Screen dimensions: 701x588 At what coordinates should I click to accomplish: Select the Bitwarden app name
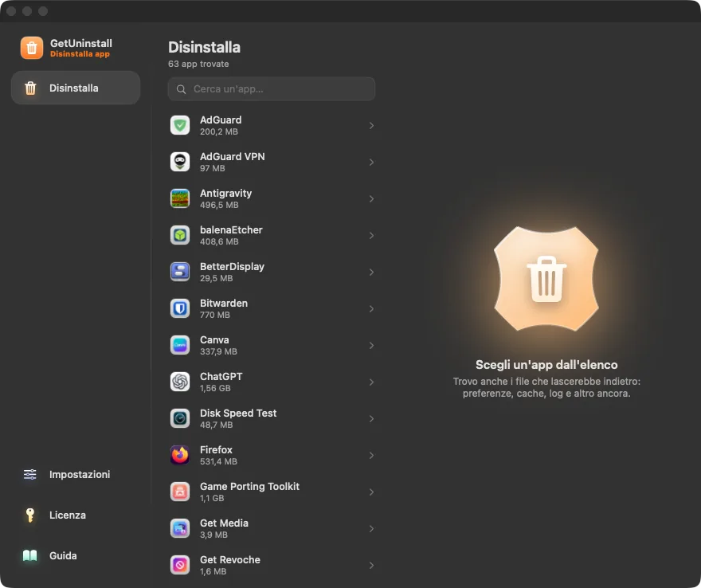click(x=224, y=304)
